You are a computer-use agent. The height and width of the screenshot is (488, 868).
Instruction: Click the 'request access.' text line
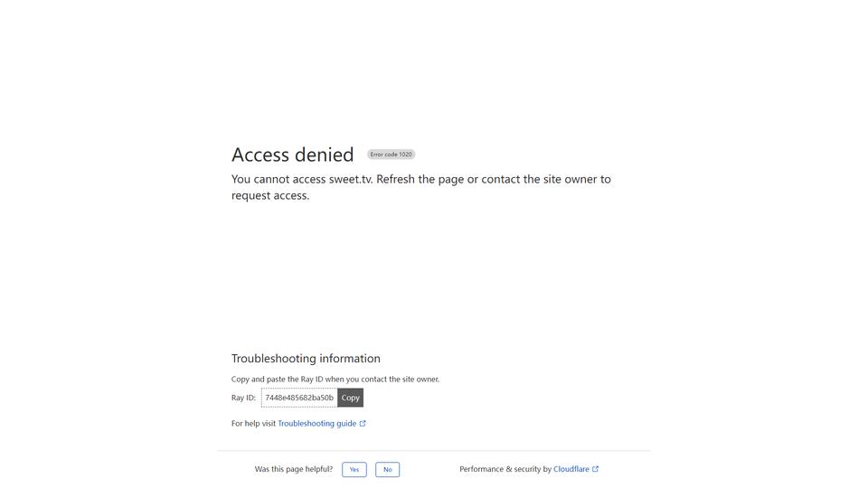[x=270, y=195]
